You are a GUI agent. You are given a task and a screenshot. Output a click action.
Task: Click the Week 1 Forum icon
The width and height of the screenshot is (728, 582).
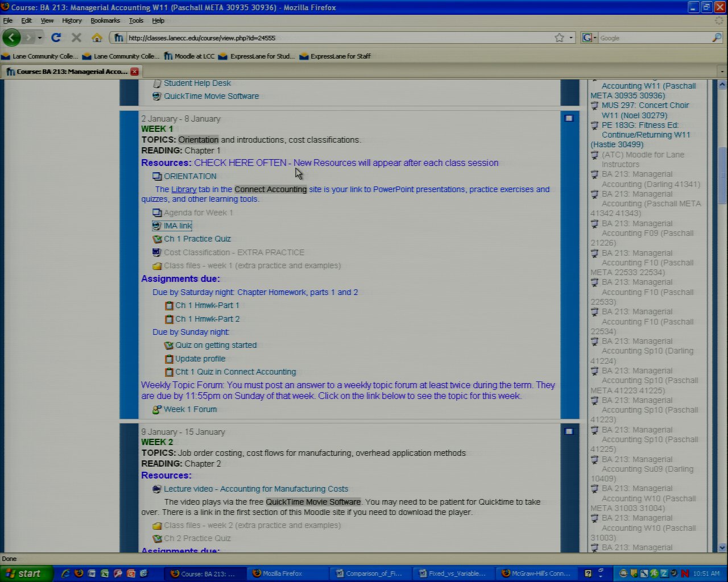157,410
